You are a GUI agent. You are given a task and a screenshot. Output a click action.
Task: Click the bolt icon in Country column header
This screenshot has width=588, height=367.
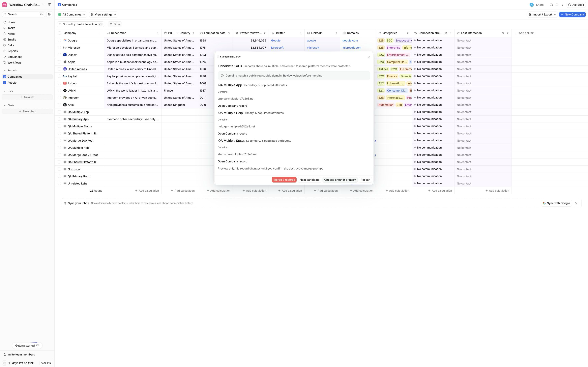point(193,33)
